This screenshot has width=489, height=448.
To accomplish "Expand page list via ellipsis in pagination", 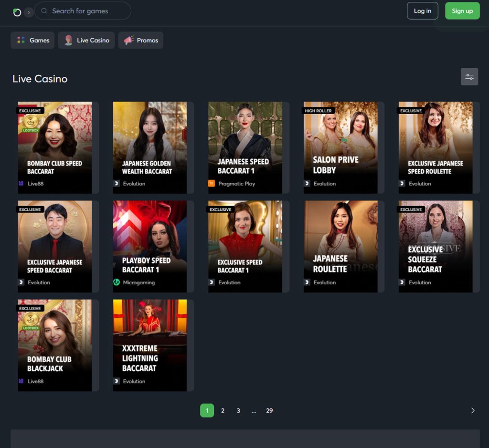I will coord(254,411).
